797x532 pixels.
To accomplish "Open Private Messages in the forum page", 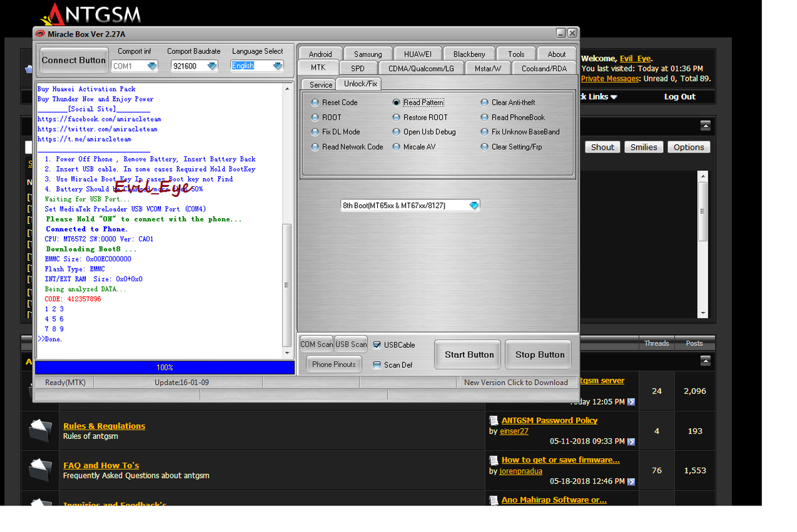I will (x=610, y=78).
